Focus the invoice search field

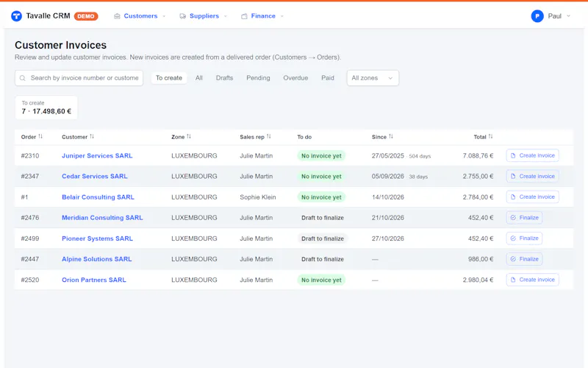point(79,78)
